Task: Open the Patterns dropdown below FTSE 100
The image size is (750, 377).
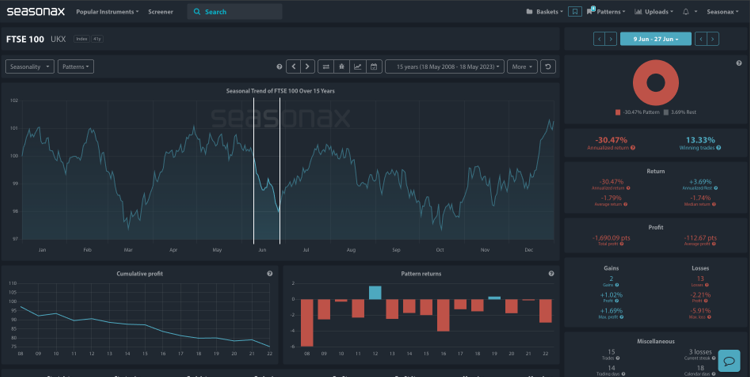Action: tap(76, 67)
